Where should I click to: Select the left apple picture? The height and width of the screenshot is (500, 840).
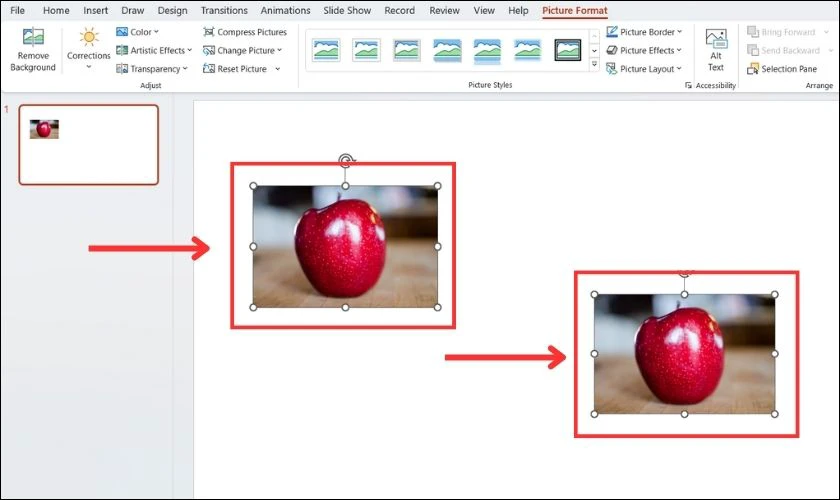point(346,247)
